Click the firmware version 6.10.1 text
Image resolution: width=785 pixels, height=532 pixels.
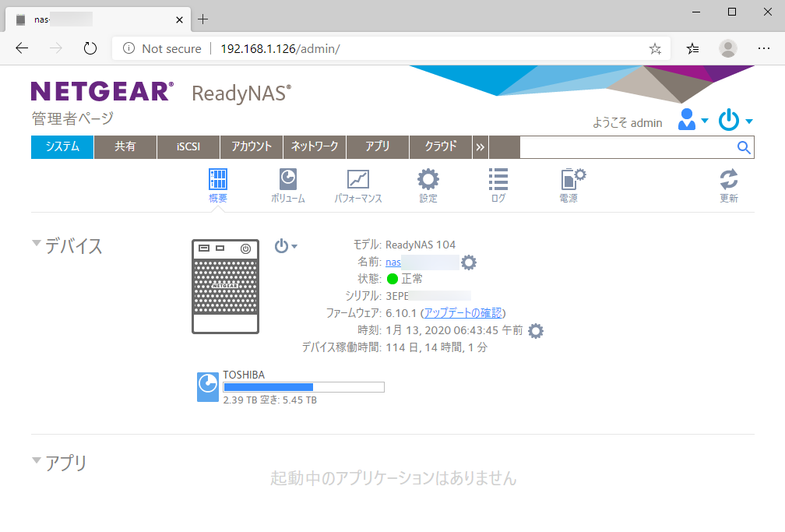(401, 313)
